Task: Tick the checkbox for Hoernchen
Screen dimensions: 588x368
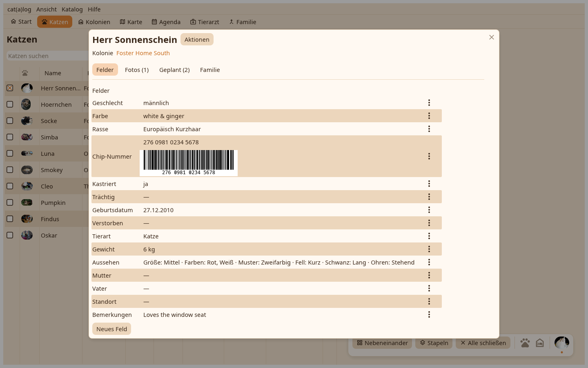Action: [10, 104]
